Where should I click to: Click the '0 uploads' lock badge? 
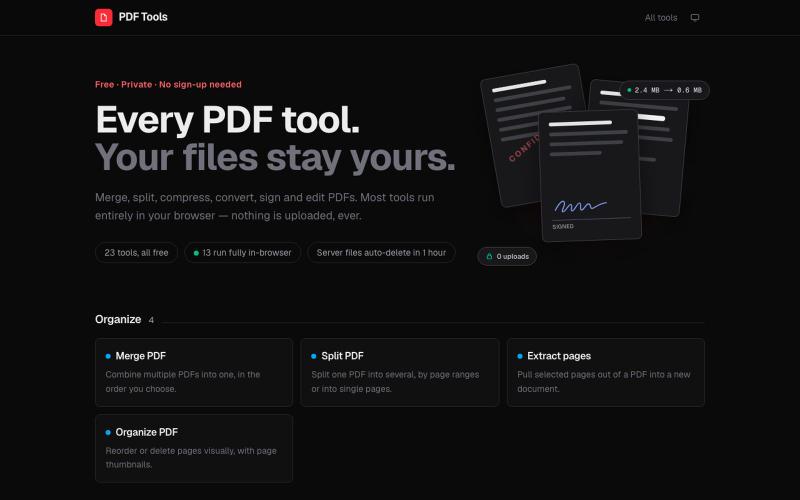click(507, 256)
